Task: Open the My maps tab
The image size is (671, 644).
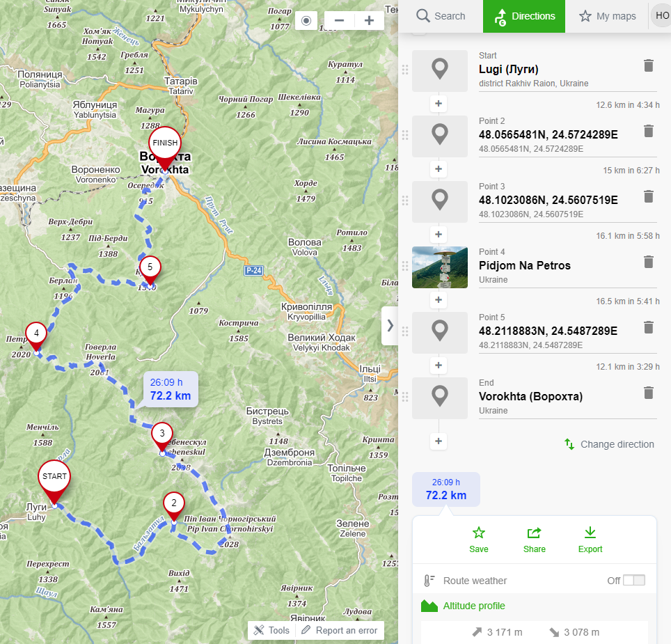Action: click(607, 16)
